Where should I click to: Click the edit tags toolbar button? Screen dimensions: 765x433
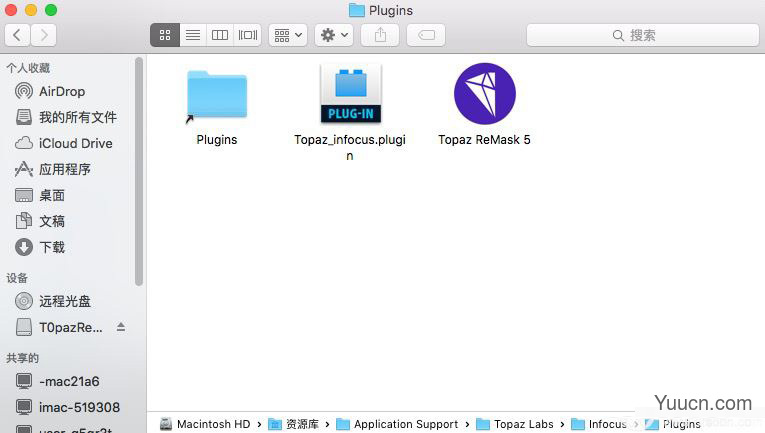(426, 35)
